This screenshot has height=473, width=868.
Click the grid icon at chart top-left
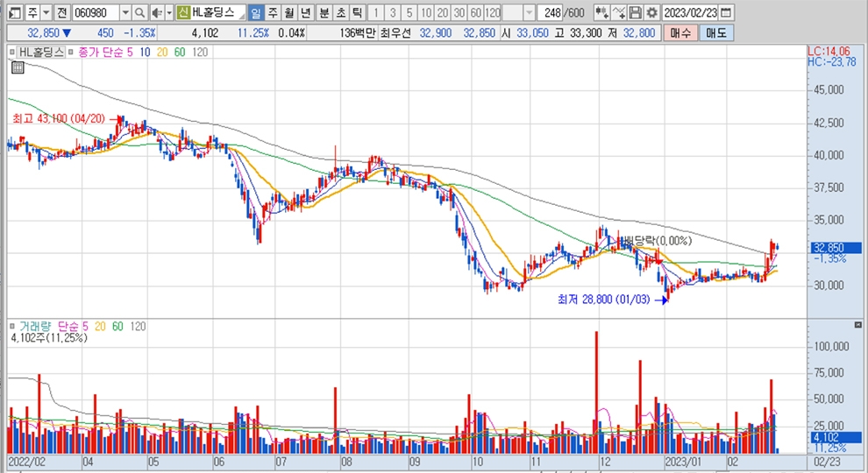(x=18, y=67)
